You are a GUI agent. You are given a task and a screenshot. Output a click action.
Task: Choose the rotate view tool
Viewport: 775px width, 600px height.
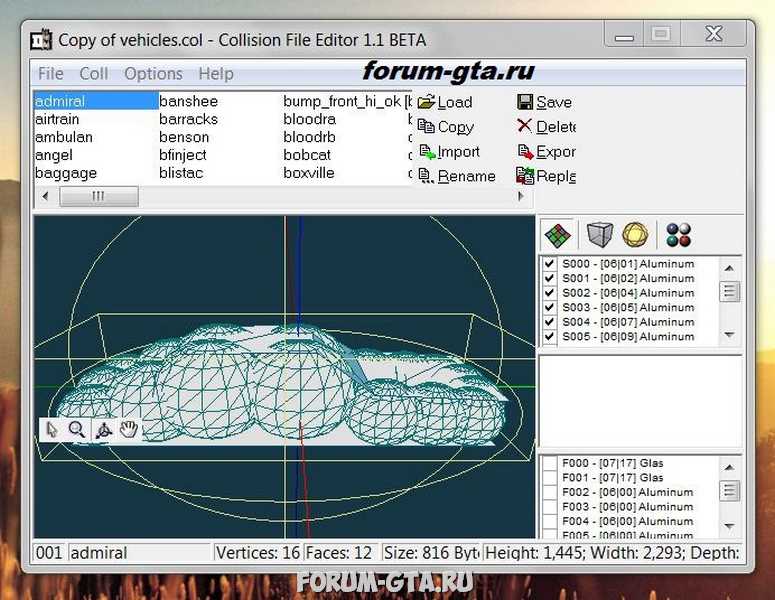click(103, 429)
